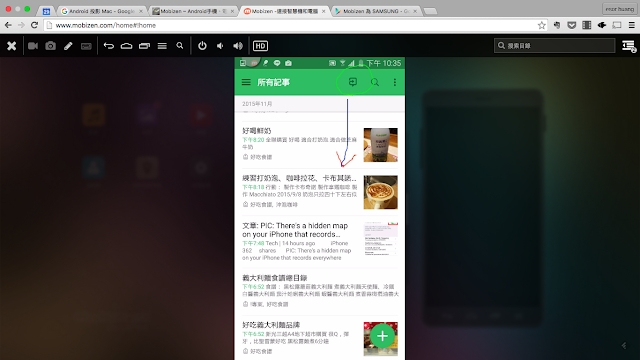Raise the phone volume
Image resolution: width=640 pixels, height=360 pixels.
238,46
